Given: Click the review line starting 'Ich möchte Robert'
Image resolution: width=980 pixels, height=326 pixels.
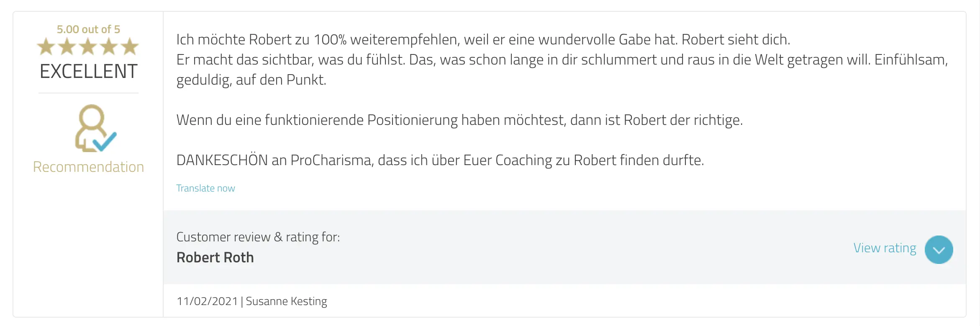Looking at the screenshot, I should click(x=483, y=39).
